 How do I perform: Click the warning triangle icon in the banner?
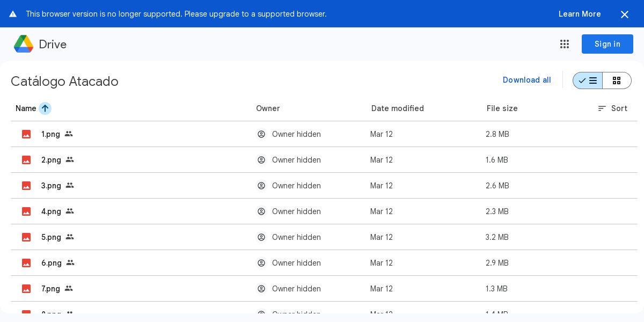click(x=13, y=14)
